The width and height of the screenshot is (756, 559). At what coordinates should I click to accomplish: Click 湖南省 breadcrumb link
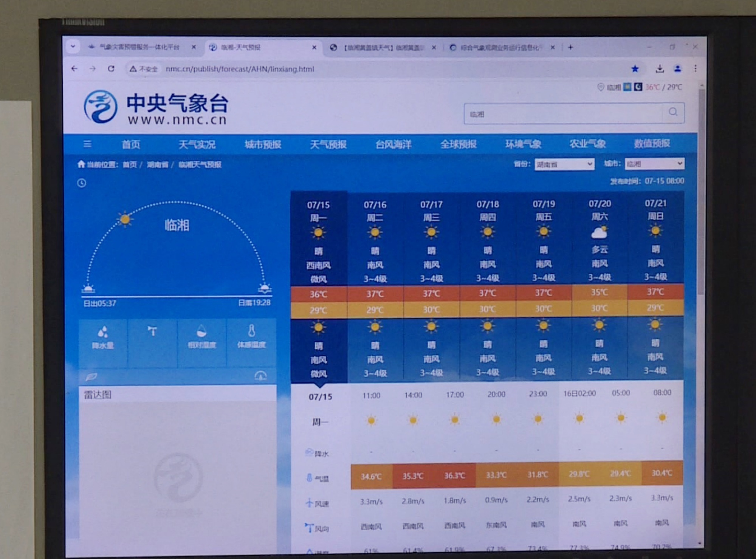pos(157,164)
